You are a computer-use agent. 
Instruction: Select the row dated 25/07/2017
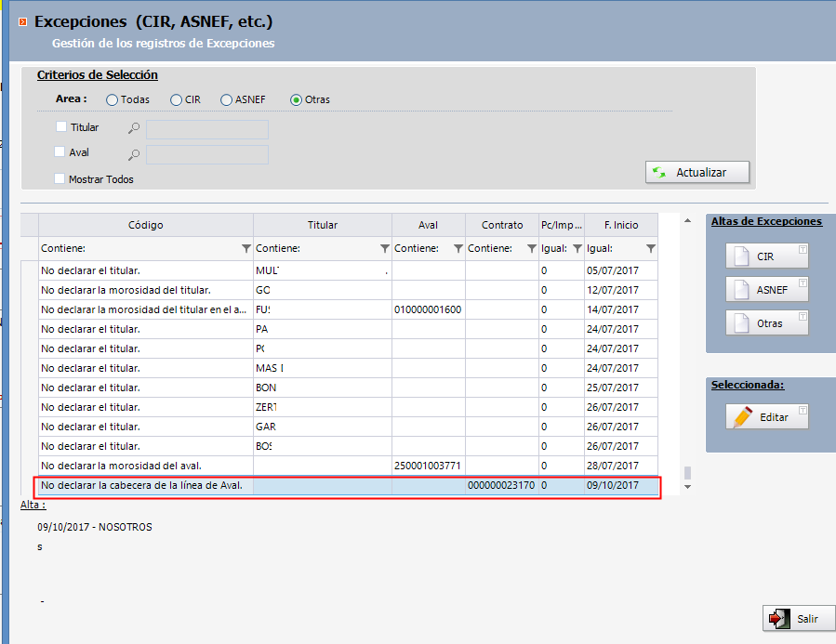click(348, 388)
